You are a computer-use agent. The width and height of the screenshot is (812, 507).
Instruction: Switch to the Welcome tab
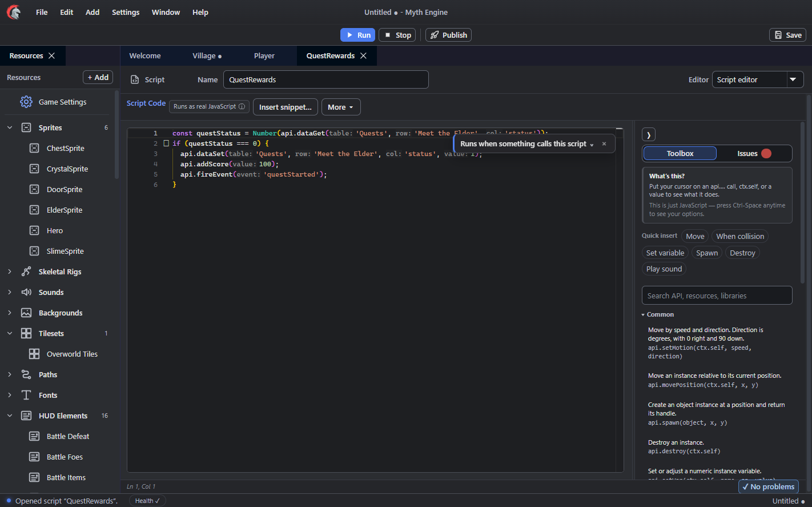tap(145, 55)
